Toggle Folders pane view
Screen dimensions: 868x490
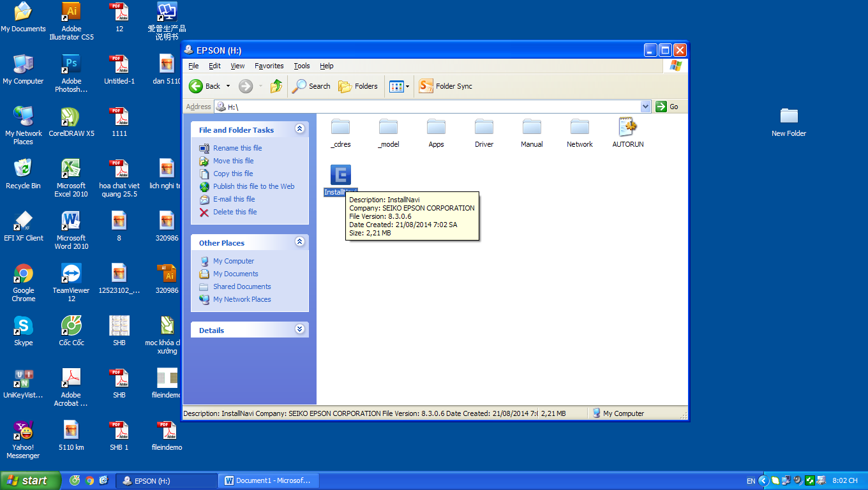[x=358, y=86]
